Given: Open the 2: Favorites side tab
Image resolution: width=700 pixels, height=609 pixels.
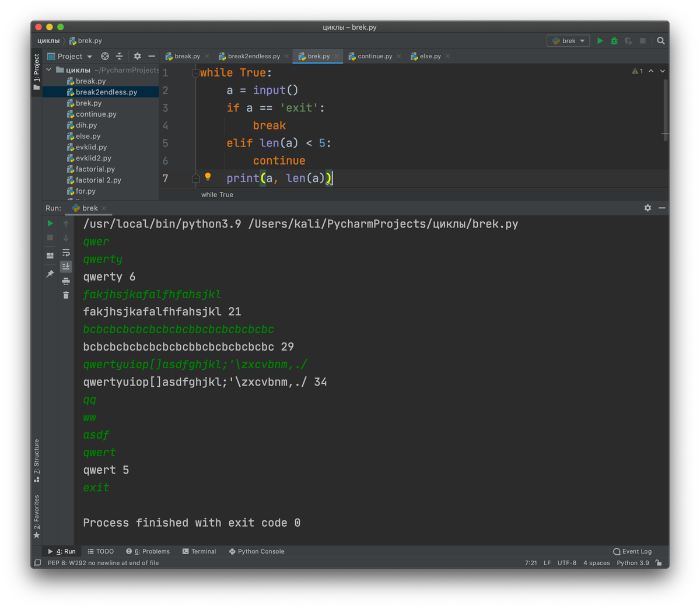Looking at the screenshot, I should (37, 517).
